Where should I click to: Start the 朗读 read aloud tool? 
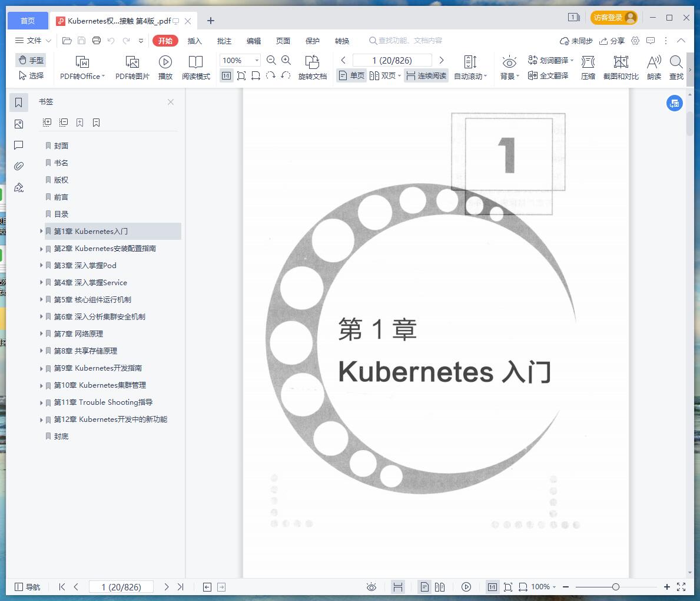pyautogui.click(x=654, y=67)
